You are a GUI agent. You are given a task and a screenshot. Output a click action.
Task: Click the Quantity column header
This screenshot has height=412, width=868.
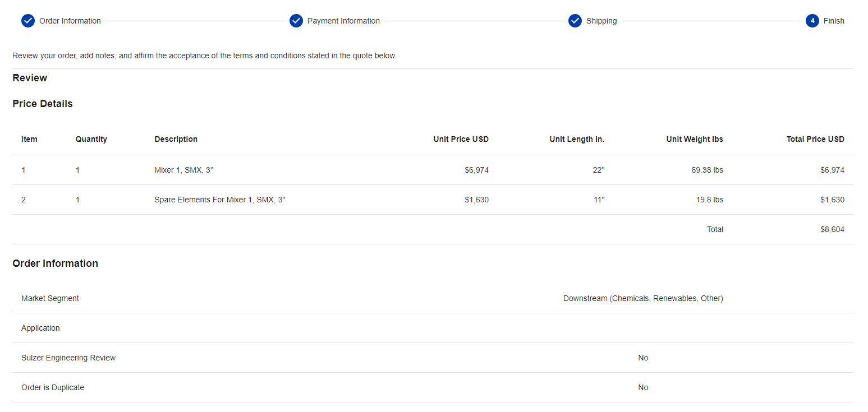(x=91, y=139)
